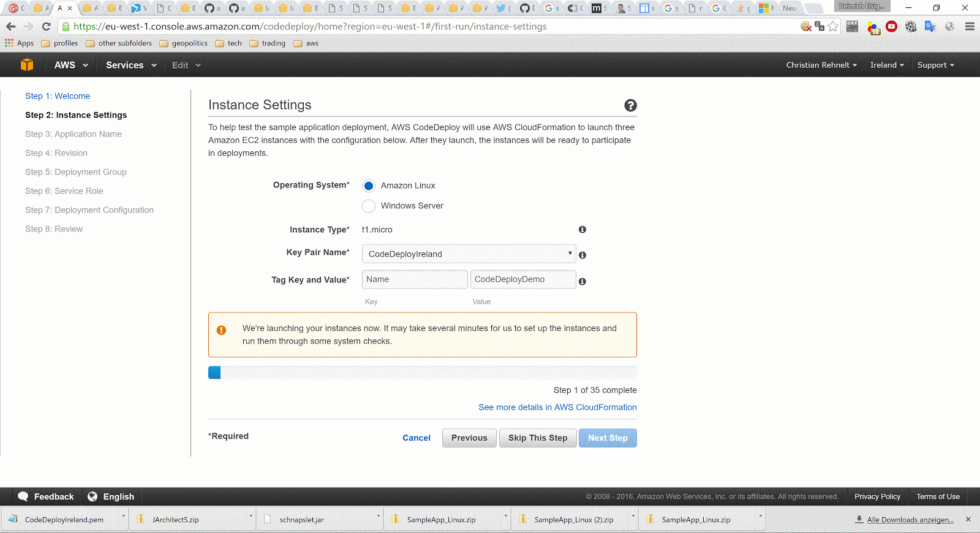
Task: Click the Next Step button
Action: pyautogui.click(x=608, y=438)
